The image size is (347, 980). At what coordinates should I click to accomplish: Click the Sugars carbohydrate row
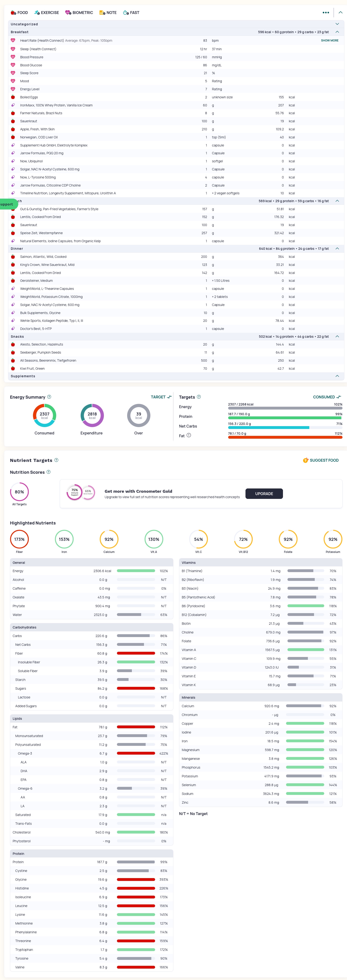(x=91, y=688)
